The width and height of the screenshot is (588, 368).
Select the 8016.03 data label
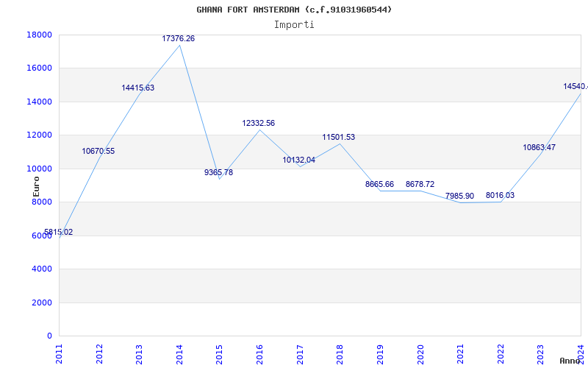coord(501,195)
